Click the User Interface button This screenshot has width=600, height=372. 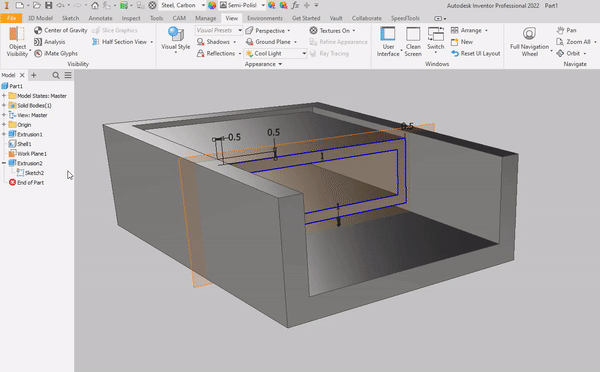(x=388, y=42)
